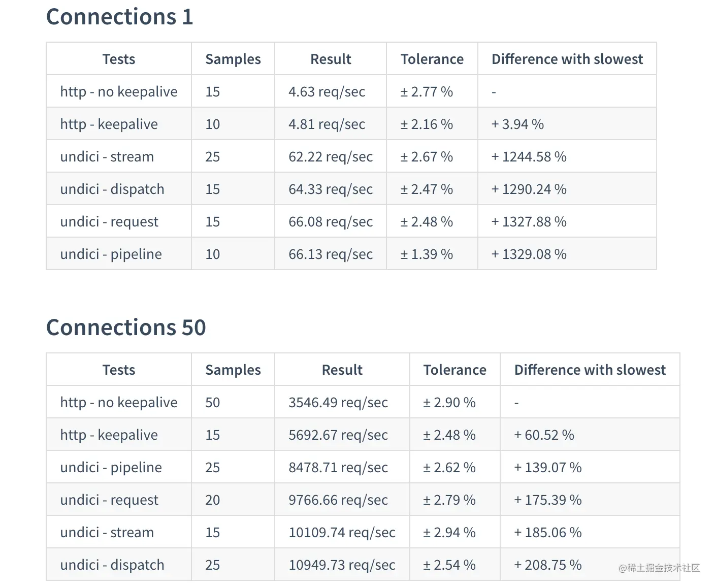Click the Connections 50 heading

(x=126, y=328)
